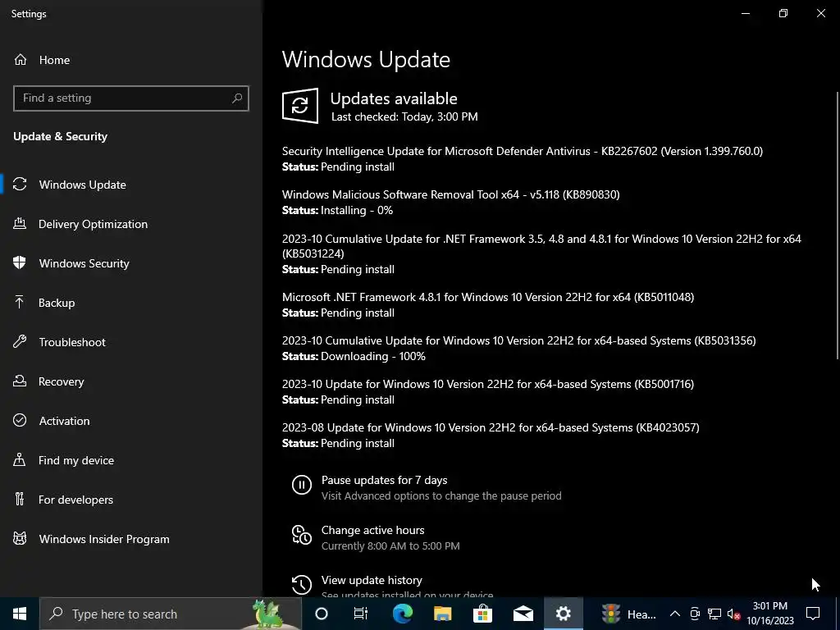Click the Meet Now camera tray icon

coord(695,614)
